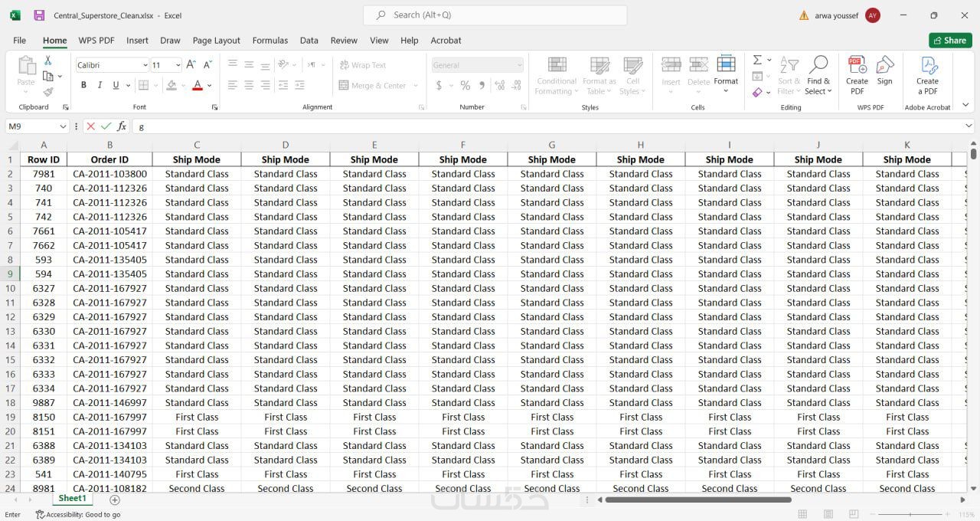Expand the Paste options arrow
Image resolution: width=980 pixels, height=521 pixels.
pos(27,90)
